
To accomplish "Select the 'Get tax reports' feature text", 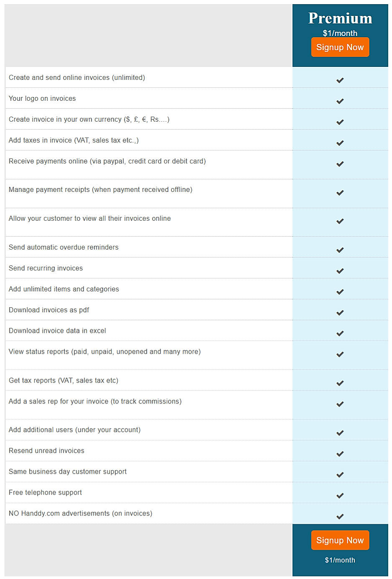I will 63,380.
